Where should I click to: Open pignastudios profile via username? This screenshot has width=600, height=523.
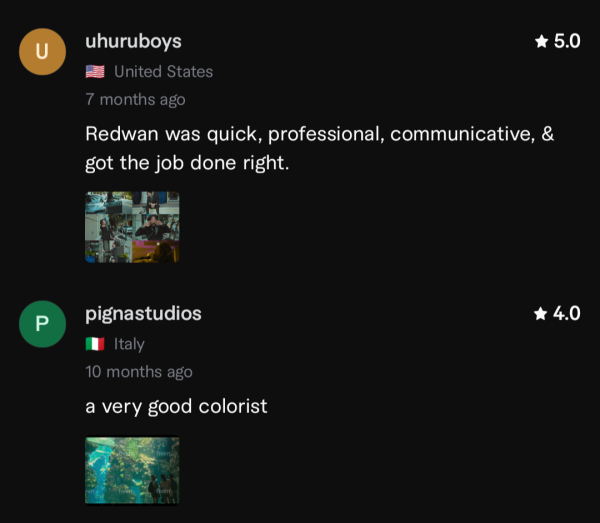click(143, 314)
